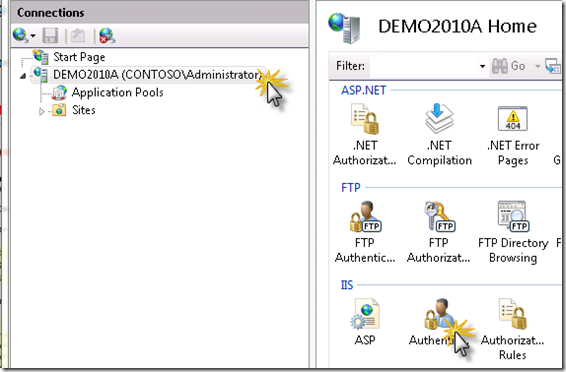
Task: Click into the Filter text field
Action: [423, 66]
